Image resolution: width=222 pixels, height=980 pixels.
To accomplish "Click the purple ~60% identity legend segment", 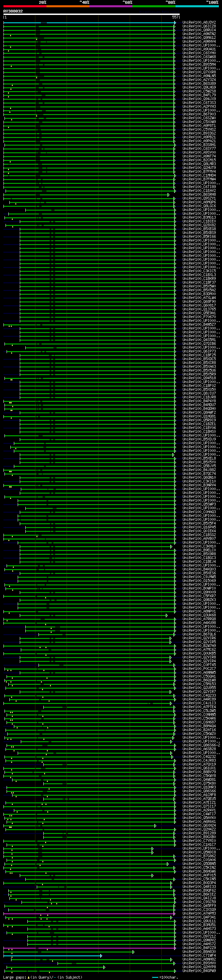I will (111, 6).
